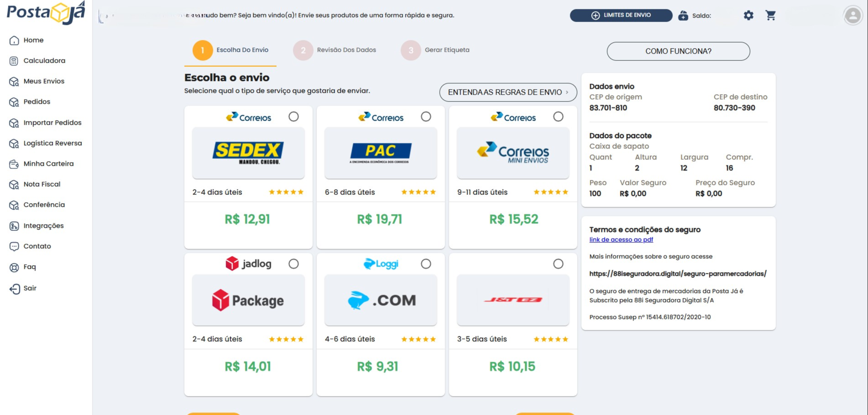This screenshot has width=868, height=415.
Task: Click the Mini Envios price R$ 15,52
Action: (514, 219)
